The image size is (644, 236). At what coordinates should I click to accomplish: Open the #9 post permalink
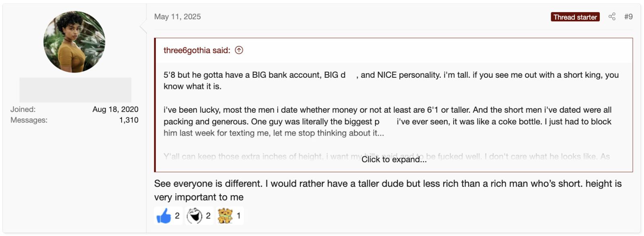click(x=628, y=17)
